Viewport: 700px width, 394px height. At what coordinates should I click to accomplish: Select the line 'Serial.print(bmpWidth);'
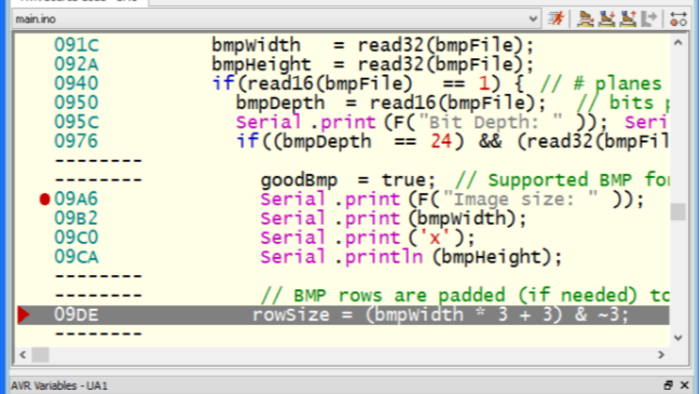pos(394,218)
